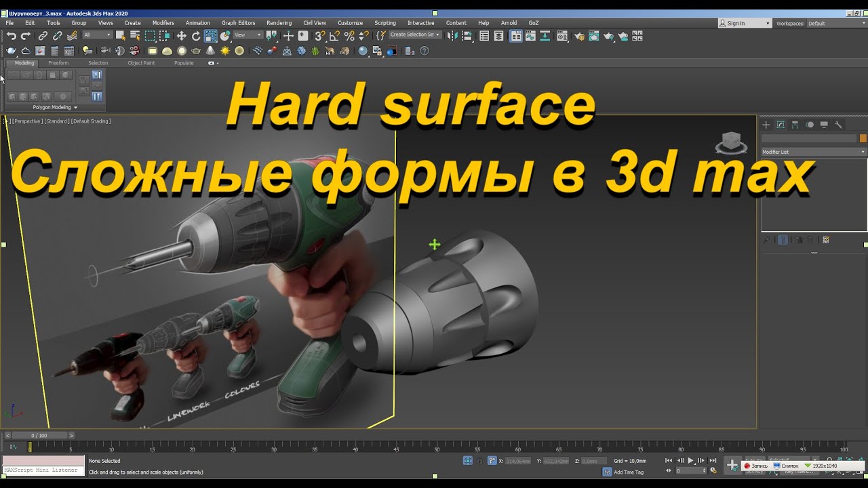868x488 pixels.
Task: Click the Unlink Selection icon
Action: pos(58,36)
